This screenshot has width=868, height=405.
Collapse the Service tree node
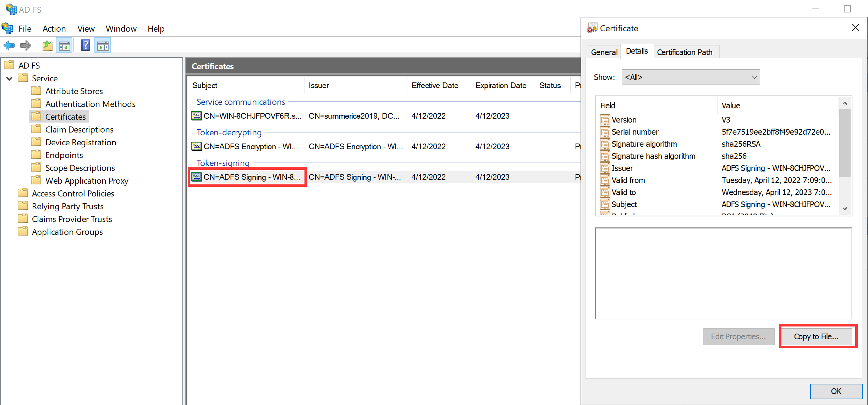(x=10, y=79)
